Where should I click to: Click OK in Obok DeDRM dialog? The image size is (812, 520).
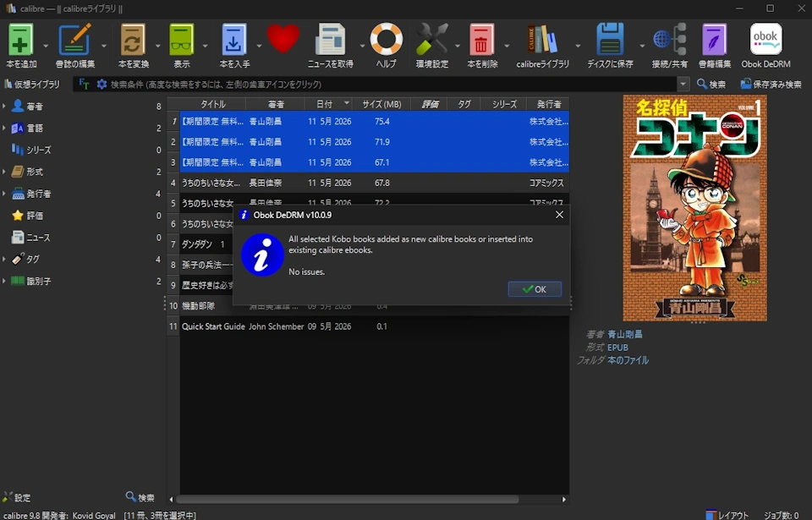[x=535, y=289]
